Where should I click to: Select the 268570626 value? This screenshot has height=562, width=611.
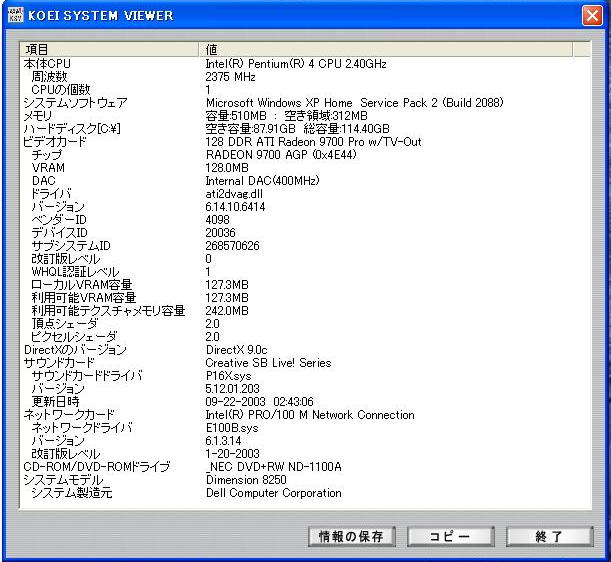click(x=232, y=246)
